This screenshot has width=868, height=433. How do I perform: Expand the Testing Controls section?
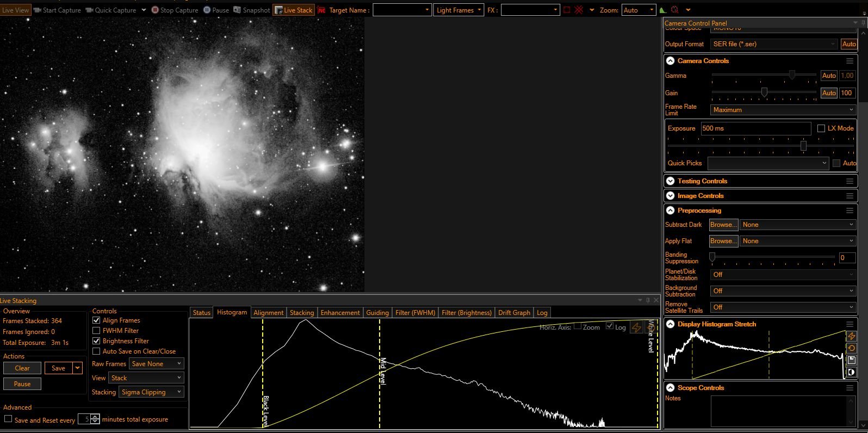[x=671, y=181]
